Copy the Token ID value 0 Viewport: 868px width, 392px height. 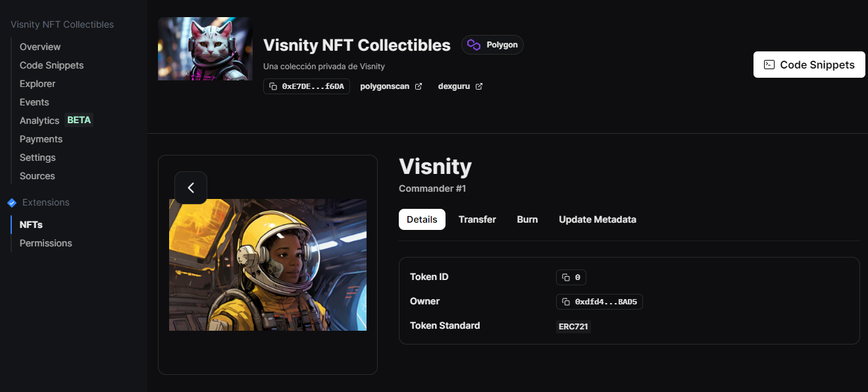point(571,277)
